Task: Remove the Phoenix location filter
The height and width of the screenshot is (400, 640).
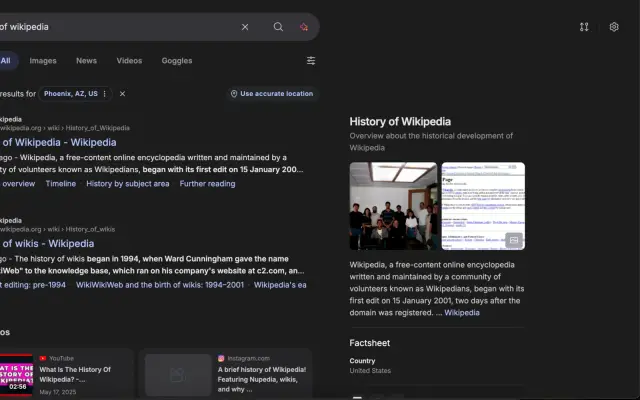Action: pyautogui.click(x=122, y=94)
